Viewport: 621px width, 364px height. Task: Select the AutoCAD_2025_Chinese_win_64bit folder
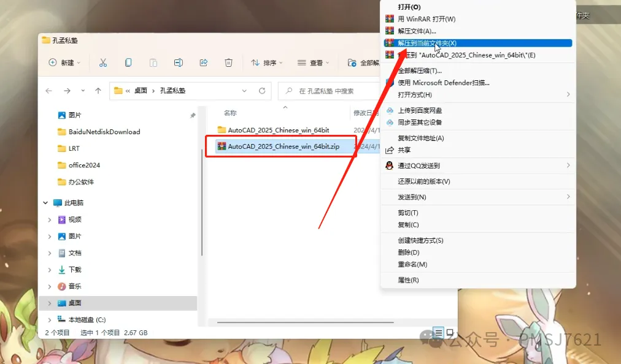[279, 130]
